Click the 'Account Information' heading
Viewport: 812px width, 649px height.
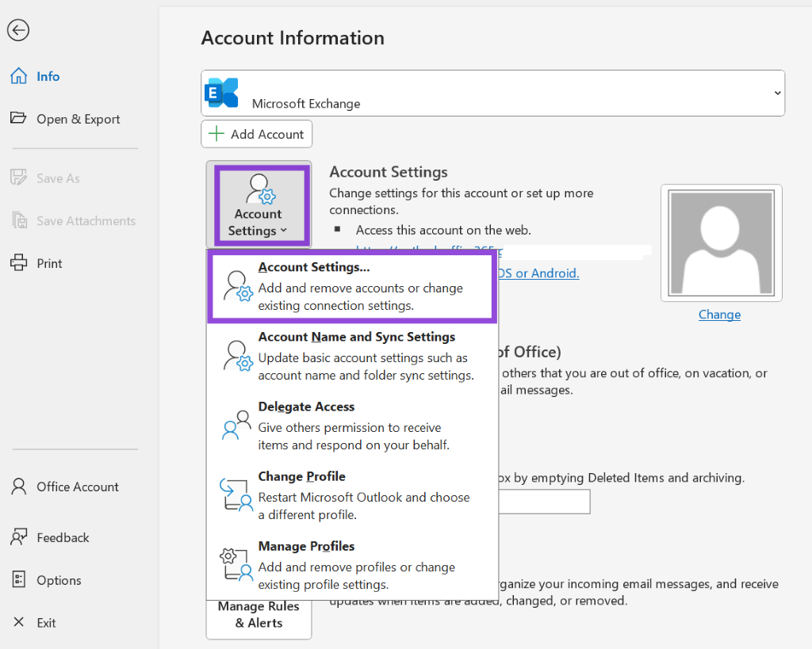[293, 38]
